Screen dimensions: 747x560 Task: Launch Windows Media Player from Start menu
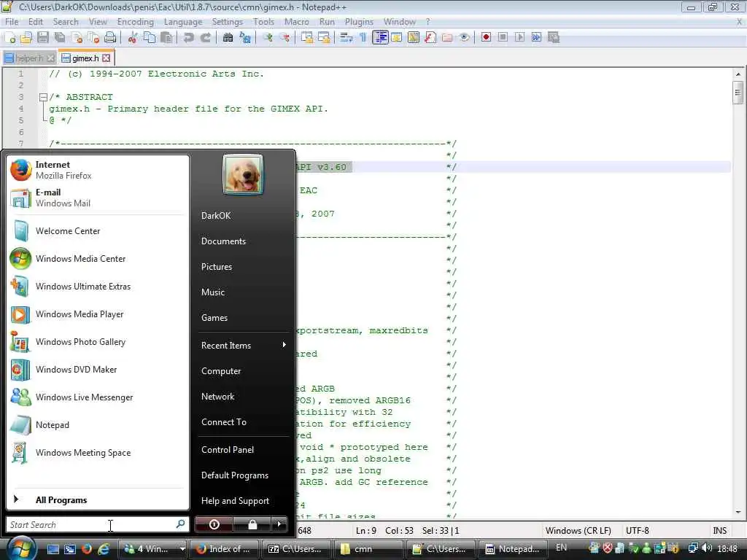(x=98, y=314)
